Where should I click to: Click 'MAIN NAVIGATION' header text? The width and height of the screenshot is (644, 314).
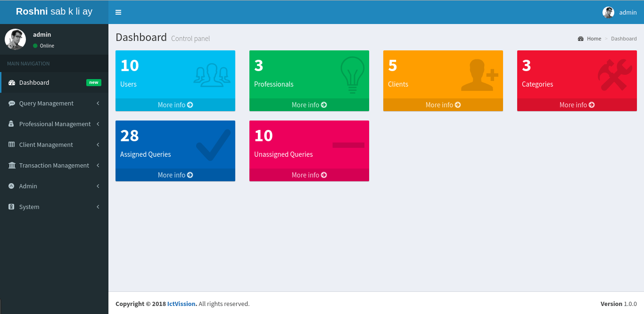coord(28,64)
